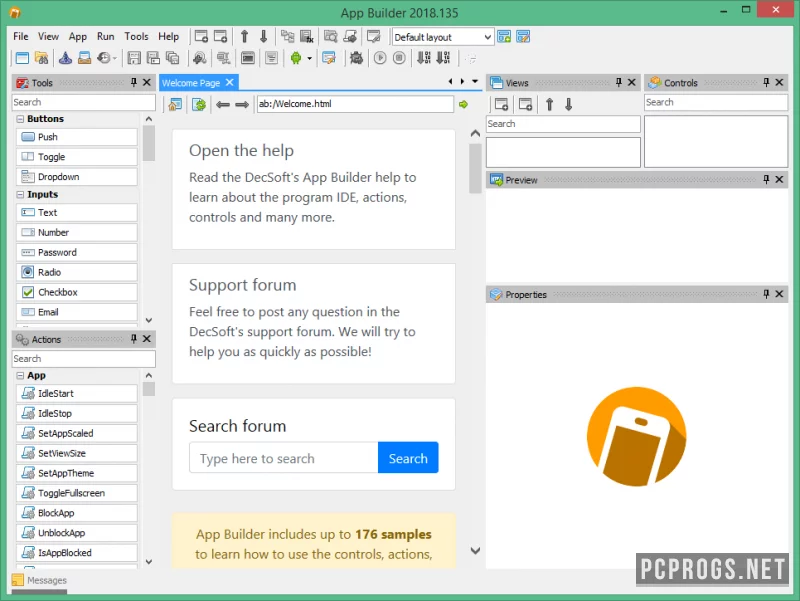The image size is (800, 601).
Task: Close the Welcome Page tab
Action: click(x=230, y=82)
